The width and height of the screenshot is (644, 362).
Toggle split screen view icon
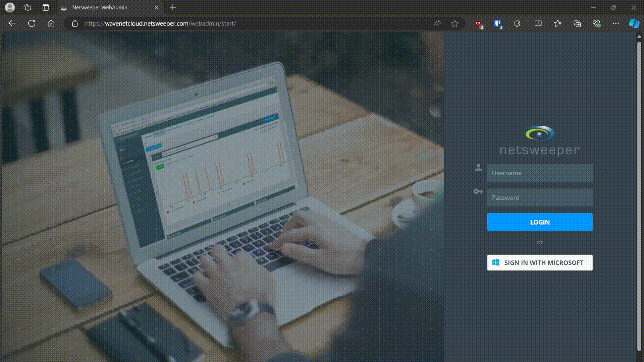[x=538, y=23]
